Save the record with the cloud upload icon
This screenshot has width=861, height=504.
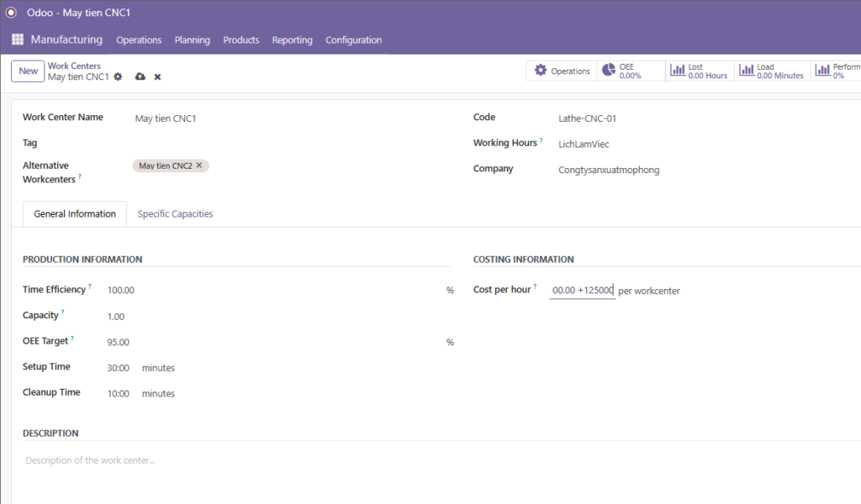tap(140, 76)
